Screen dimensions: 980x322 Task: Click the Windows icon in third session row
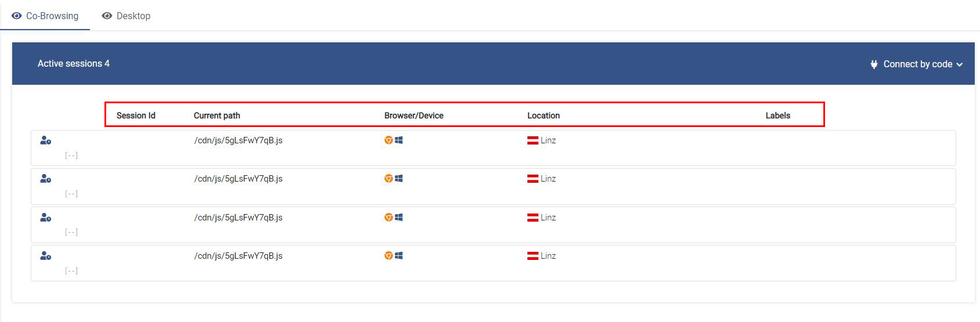399,217
